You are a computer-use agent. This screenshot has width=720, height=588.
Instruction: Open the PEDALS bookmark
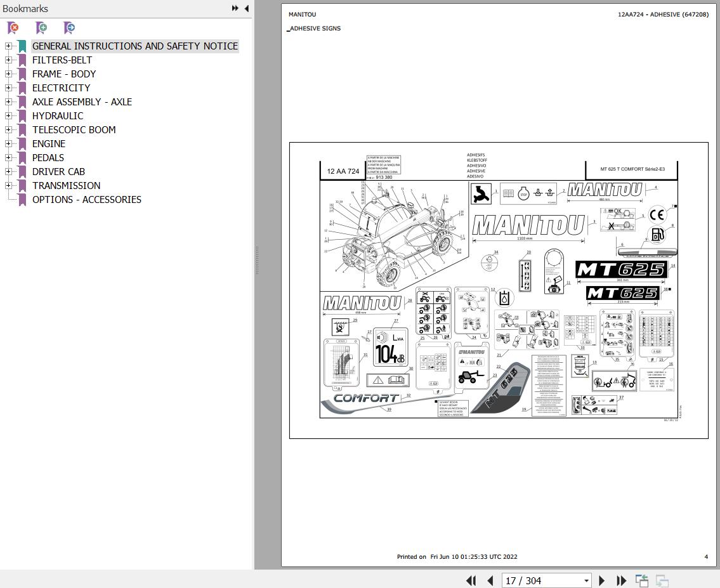point(48,158)
